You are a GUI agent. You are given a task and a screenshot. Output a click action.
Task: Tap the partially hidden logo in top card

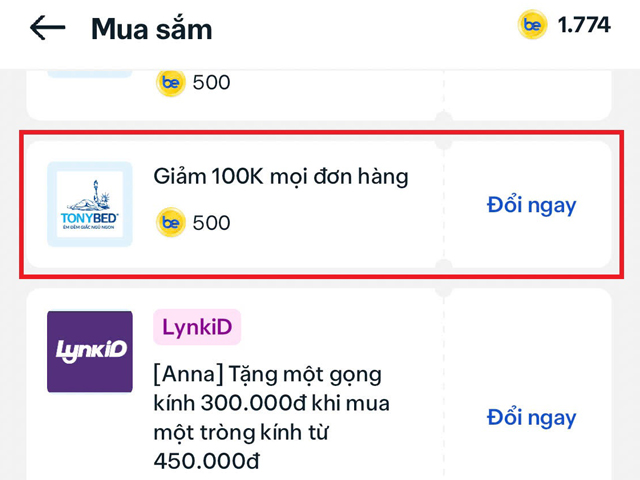click(x=90, y=74)
